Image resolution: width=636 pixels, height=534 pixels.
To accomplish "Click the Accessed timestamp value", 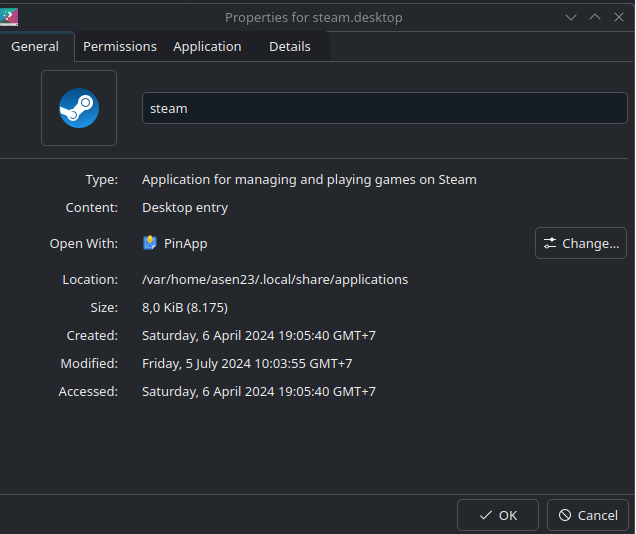I will (258, 392).
